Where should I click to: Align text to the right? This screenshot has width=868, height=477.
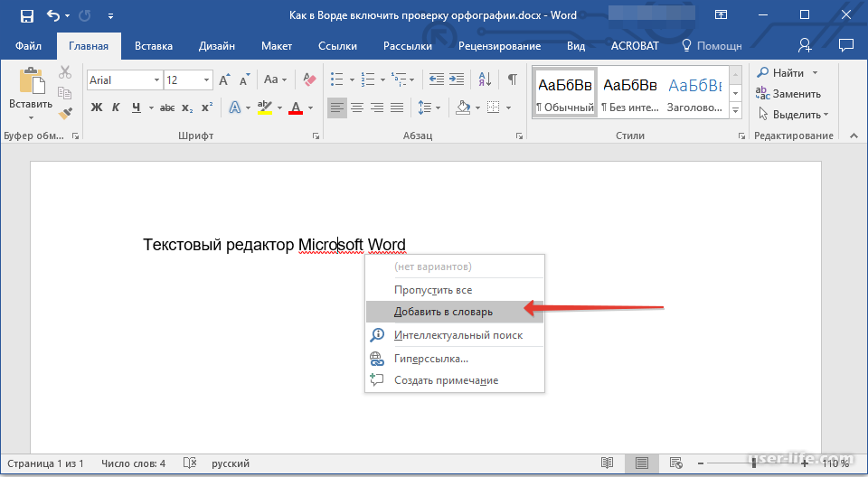[x=377, y=108]
